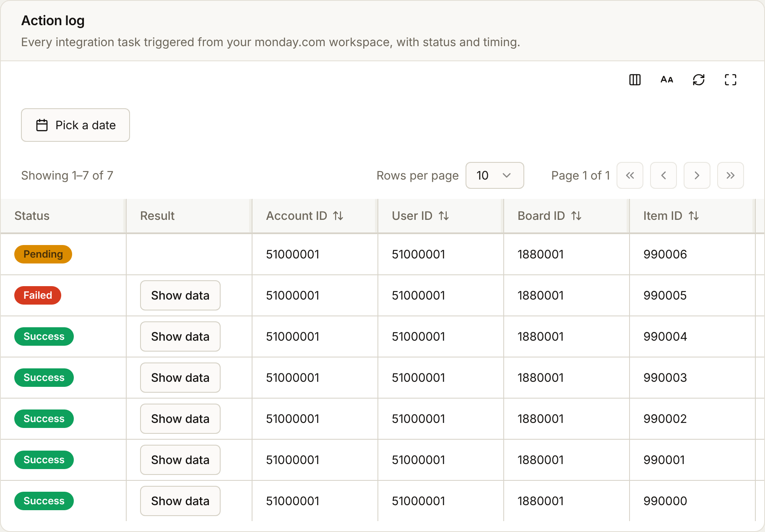Viewport: 765px width, 532px height.
Task: Go to the previous page arrow
Action: coord(664,175)
